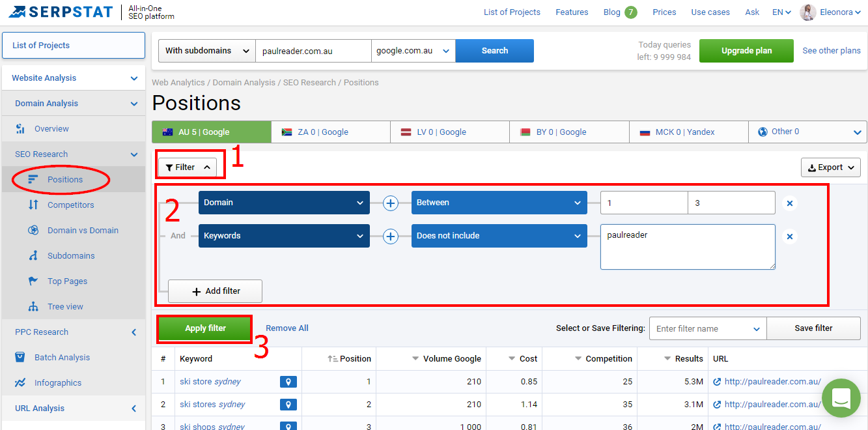The height and width of the screenshot is (430, 868).
Task: Click the Top Pages flag icon
Action: 33,281
